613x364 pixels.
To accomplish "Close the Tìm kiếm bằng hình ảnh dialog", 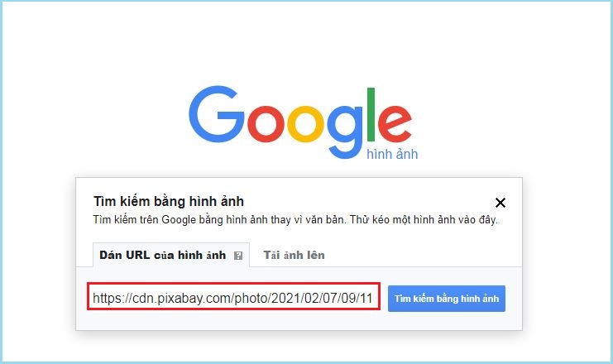I will [x=500, y=203].
